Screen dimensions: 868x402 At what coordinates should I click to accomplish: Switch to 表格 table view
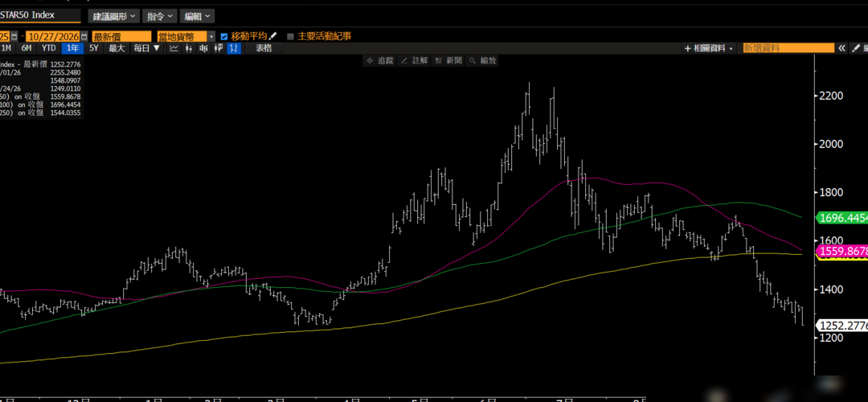[x=264, y=48]
